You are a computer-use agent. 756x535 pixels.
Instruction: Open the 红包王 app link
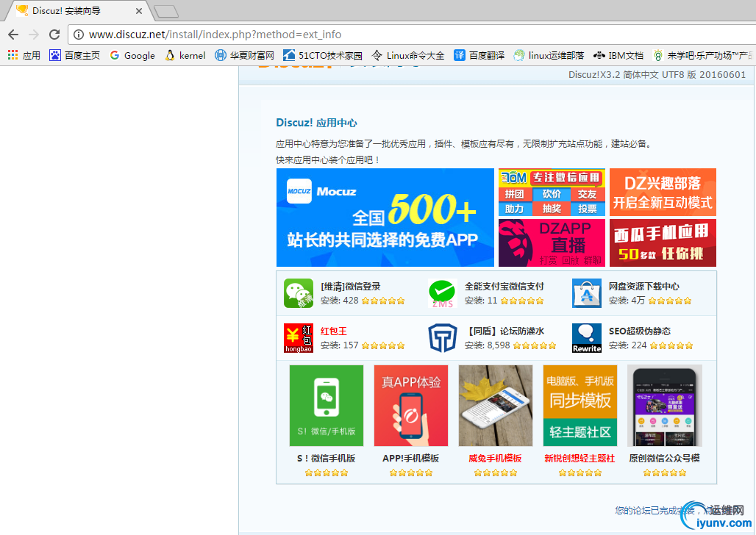(334, 331)
